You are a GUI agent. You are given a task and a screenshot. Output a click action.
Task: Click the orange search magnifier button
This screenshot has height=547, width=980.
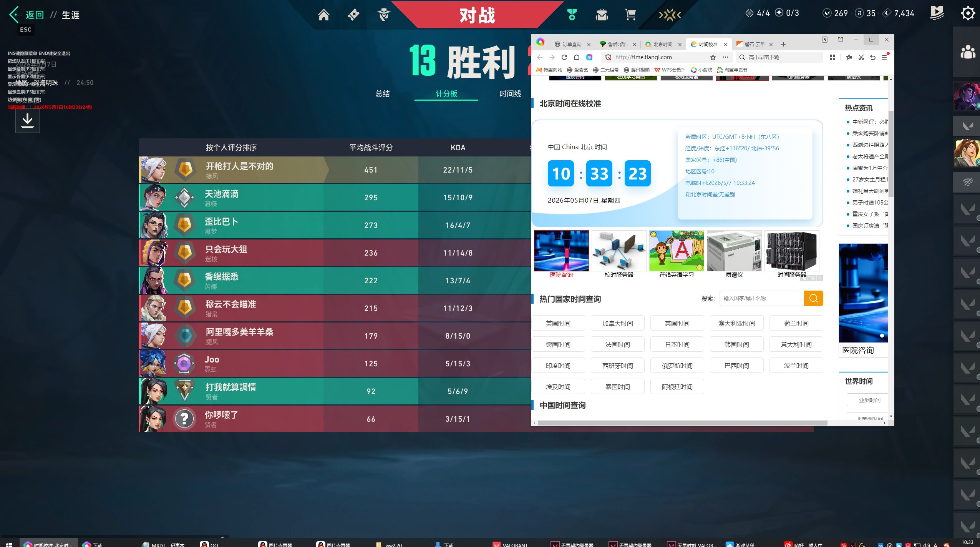coord(813,298)
